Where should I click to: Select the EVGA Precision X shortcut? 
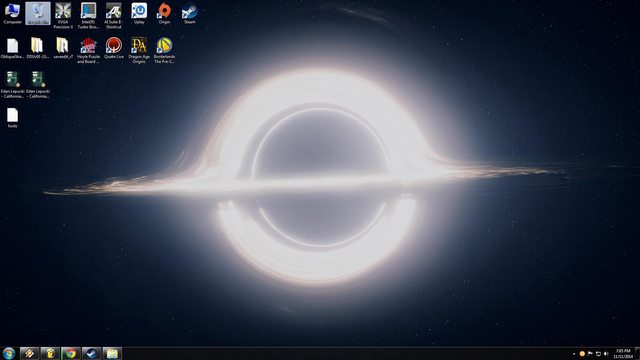pyautogui.click(x=63, y=16)
